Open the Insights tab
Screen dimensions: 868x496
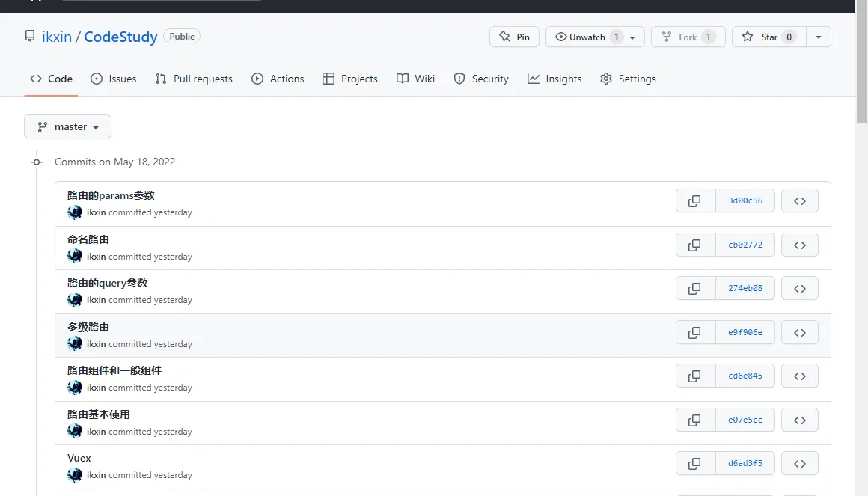click(554, 79)
